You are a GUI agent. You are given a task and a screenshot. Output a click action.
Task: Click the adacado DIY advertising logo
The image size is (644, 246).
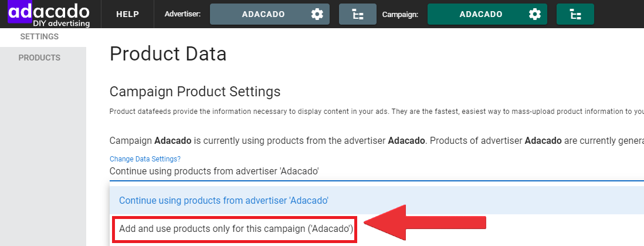(49, 14)
